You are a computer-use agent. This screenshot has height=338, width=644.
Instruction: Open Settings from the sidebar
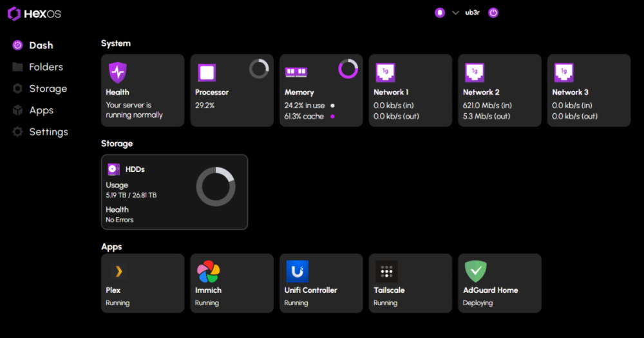(48, 132)
